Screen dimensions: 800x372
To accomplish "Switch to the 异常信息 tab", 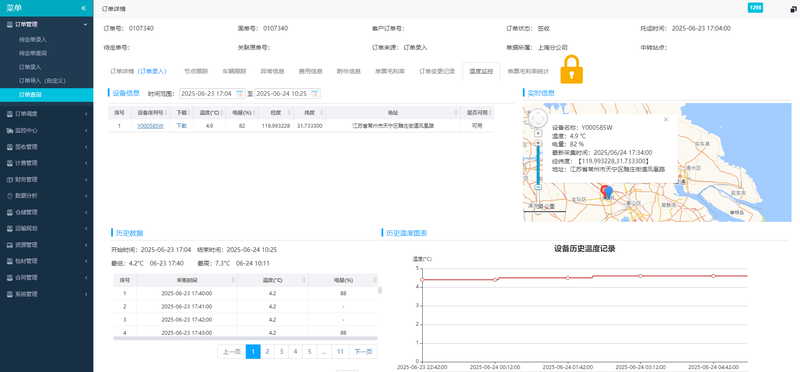I will pos(272,71).
